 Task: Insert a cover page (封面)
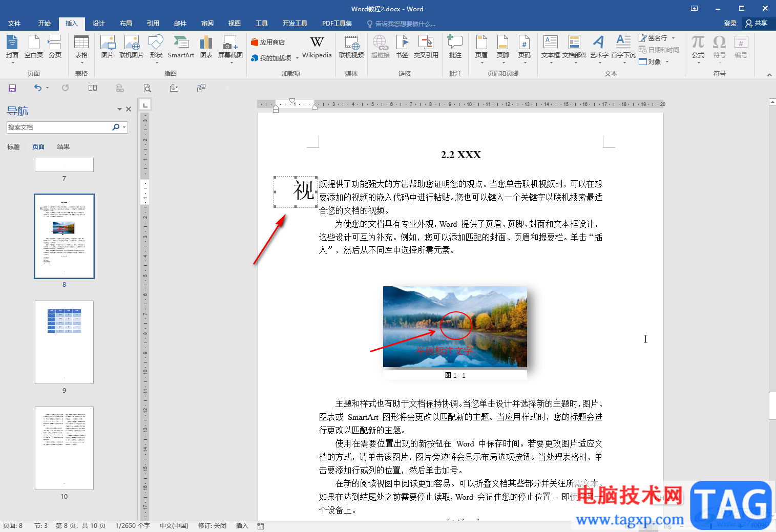(12, 49)
